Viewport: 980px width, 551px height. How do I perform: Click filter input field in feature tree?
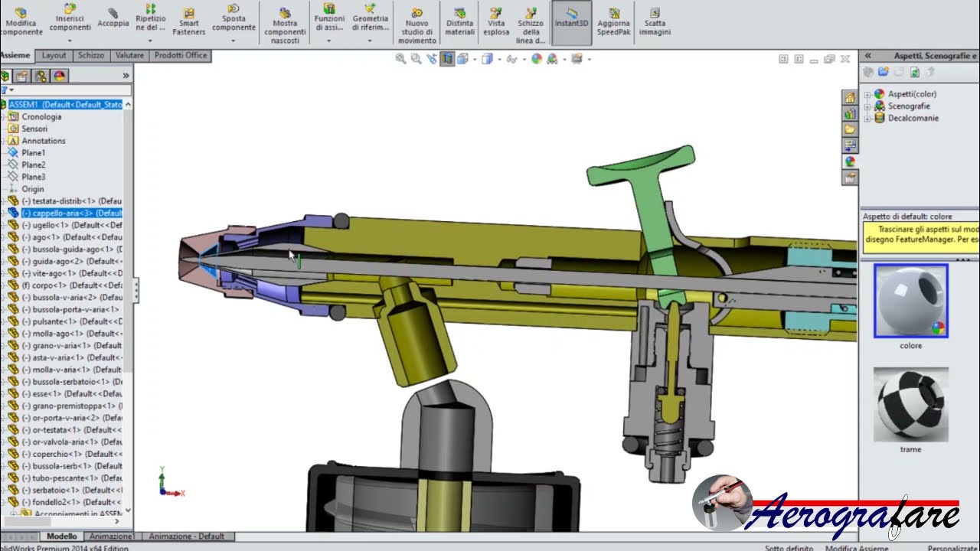coord(73,90)
